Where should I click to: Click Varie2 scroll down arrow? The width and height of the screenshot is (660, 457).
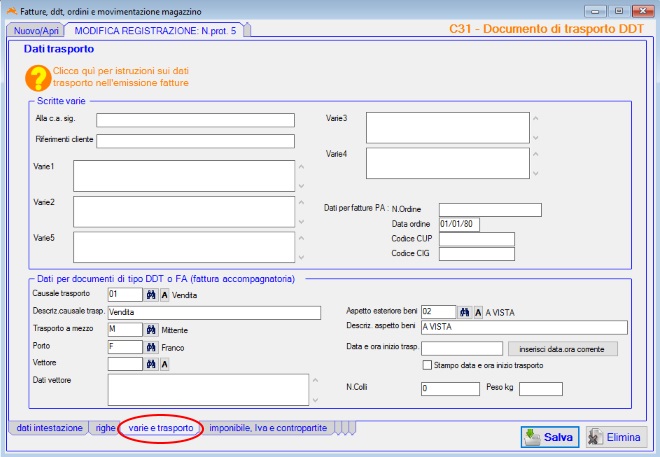point(301,221)
